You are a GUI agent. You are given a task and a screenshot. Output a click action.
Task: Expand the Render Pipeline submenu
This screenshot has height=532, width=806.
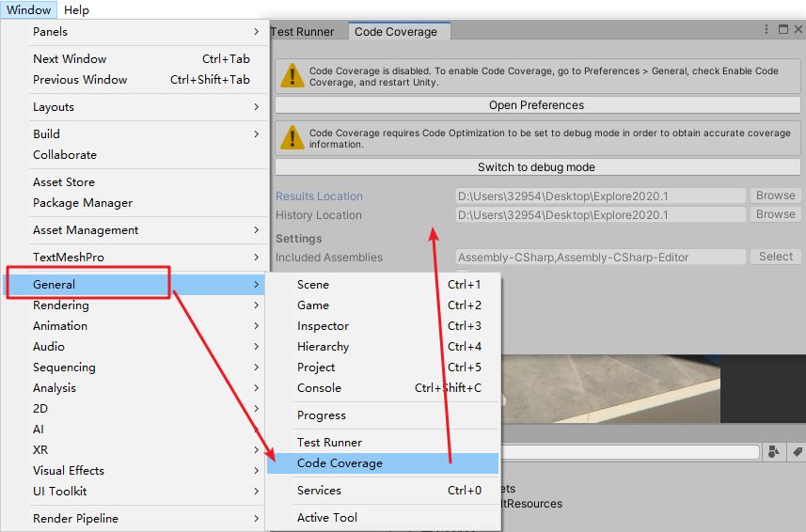click(x=135, y=519)
